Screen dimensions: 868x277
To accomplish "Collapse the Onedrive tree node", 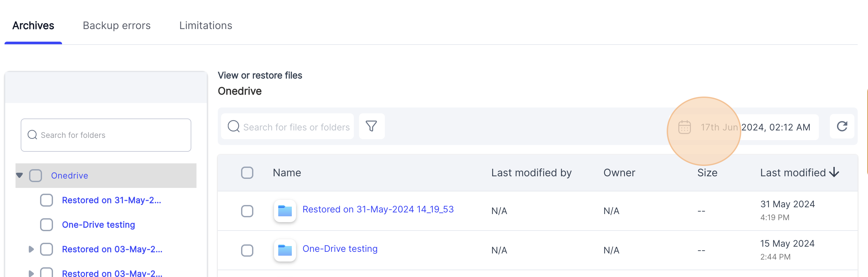I will click(x=19, y=175).
